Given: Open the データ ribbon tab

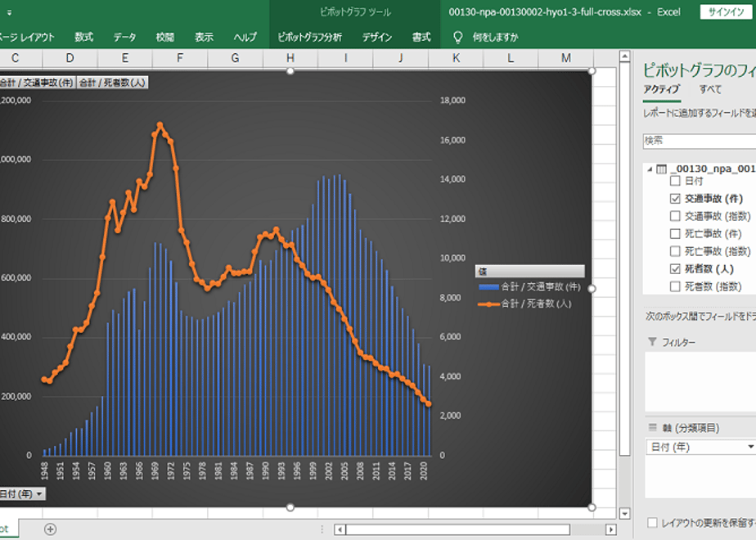Looking at the screenshot, I should point(125,37).
